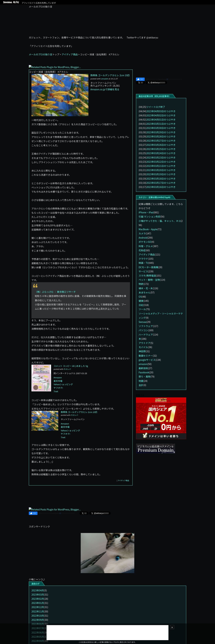Open 2023年03月25日のつぶやき
This screenshot has height=644, width=215.
tap(161, 149)
